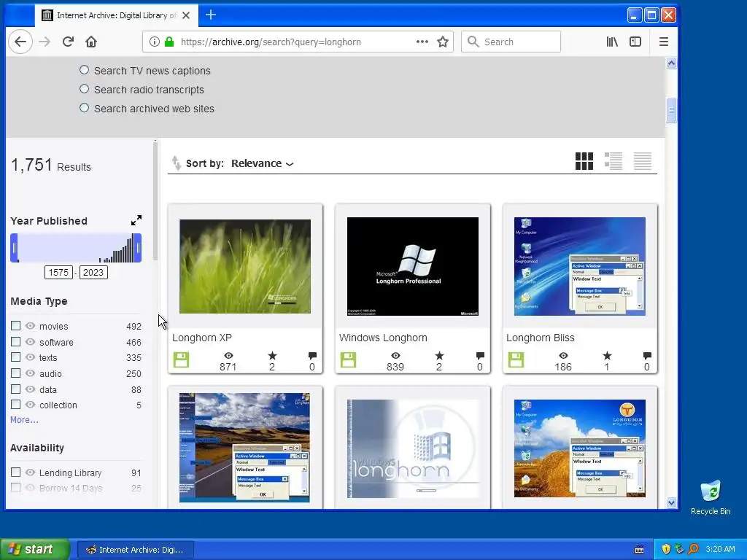Show site information icon in address bar
Viewport: 747px width, 560px height.
coord(155,42)
